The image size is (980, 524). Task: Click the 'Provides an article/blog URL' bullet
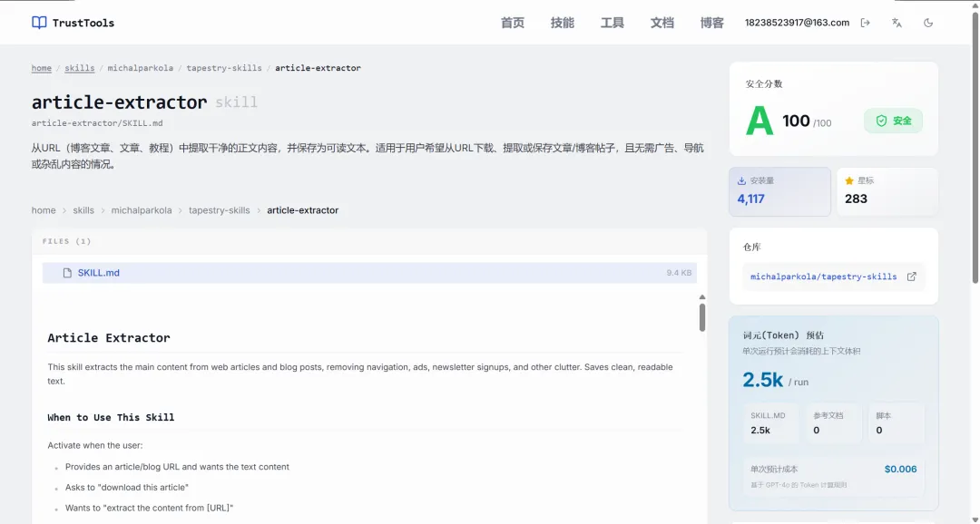[x=178, y=467]
